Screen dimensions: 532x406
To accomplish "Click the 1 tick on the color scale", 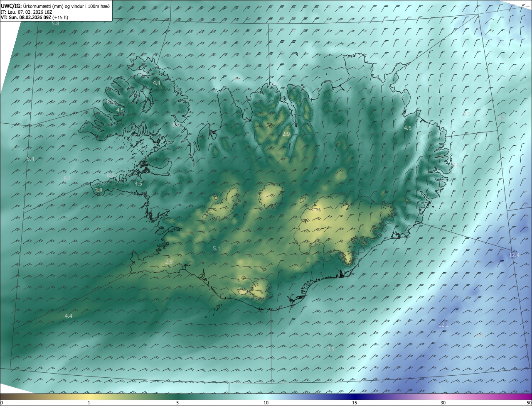I will [89, 403].
